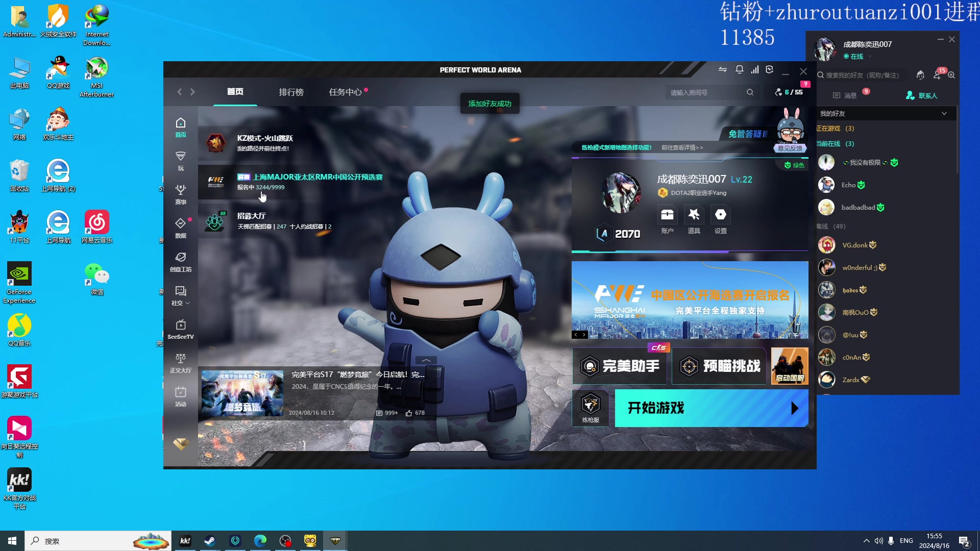Open Microsoft Edge from the taskbar
980x551 pixels.
click(x=260, y=541)
